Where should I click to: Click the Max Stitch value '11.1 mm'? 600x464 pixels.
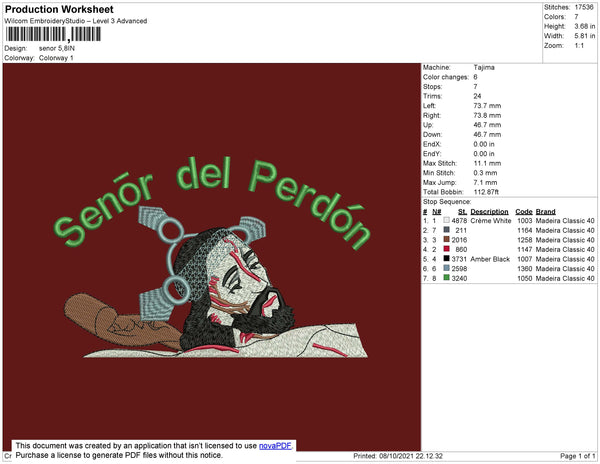tap(487, 163)
